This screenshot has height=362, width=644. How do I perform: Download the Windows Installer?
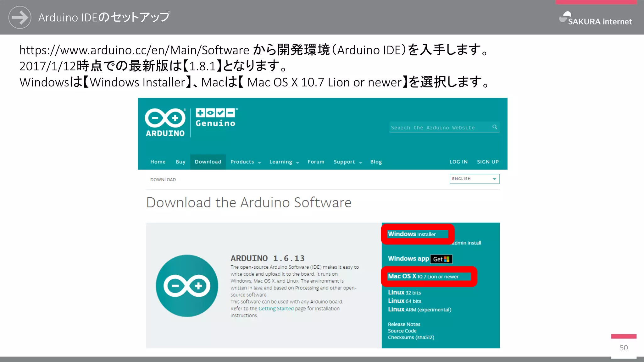coord(412,234)
